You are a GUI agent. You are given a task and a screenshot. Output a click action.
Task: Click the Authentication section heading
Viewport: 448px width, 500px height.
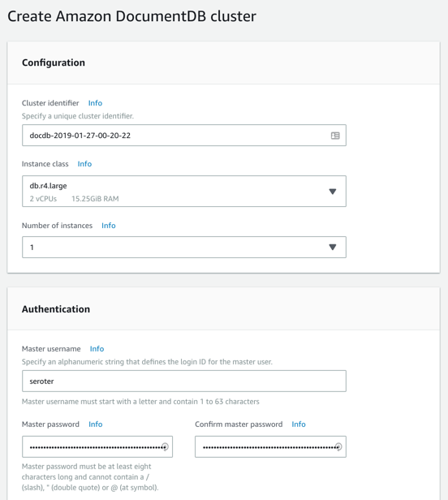tap(56, 309)
